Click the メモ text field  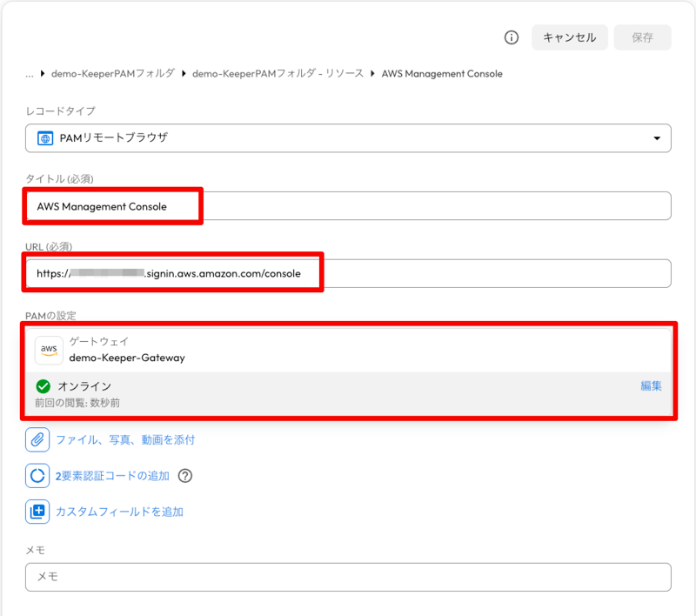click(x=348, y=577)
